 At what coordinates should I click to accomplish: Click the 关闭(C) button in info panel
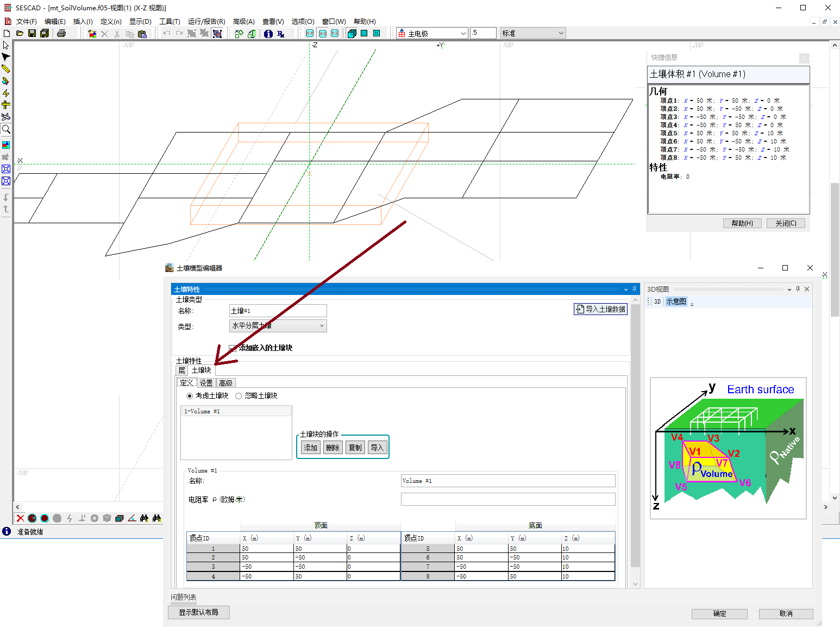point(786,223)
